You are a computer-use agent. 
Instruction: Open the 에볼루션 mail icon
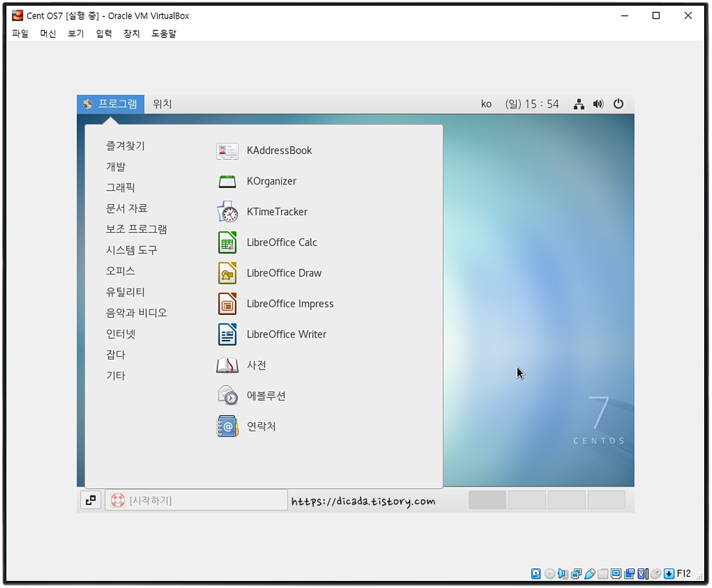tap(227, 396)
